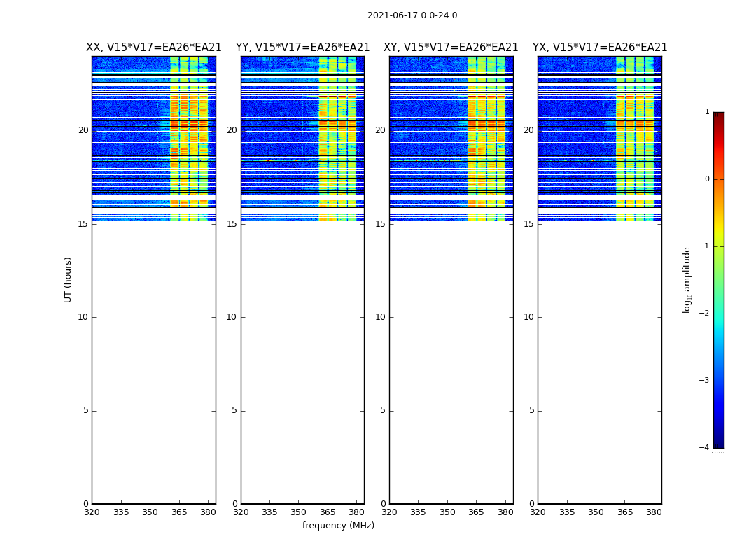Click the dark blue bottom of colorbar
The width and height of the screenshot is (735, 560).
coord(718,443)
